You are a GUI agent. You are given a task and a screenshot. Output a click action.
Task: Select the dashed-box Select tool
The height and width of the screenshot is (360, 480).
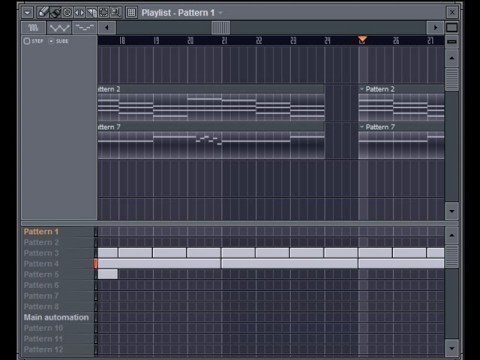point(104,13)
